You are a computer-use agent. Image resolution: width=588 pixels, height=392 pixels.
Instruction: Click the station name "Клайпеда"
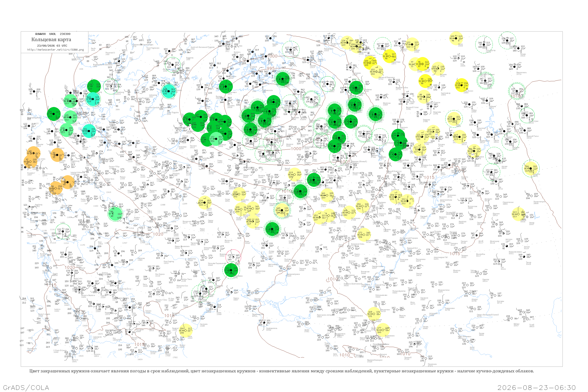coord(182,147)
